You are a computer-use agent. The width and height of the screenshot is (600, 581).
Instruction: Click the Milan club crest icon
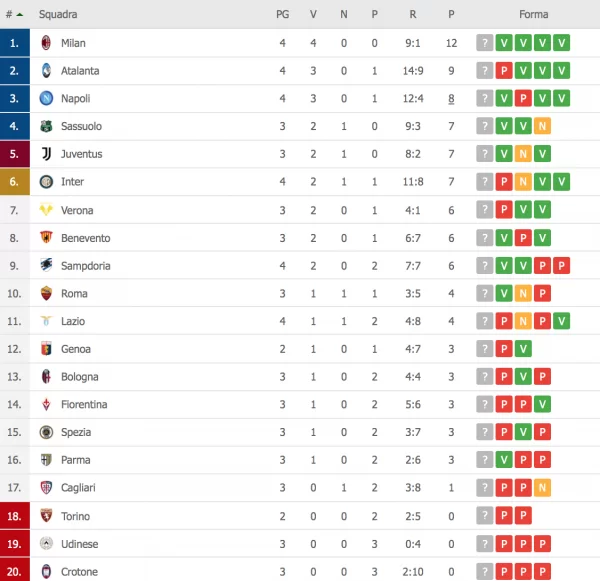[x=45, y=43]
